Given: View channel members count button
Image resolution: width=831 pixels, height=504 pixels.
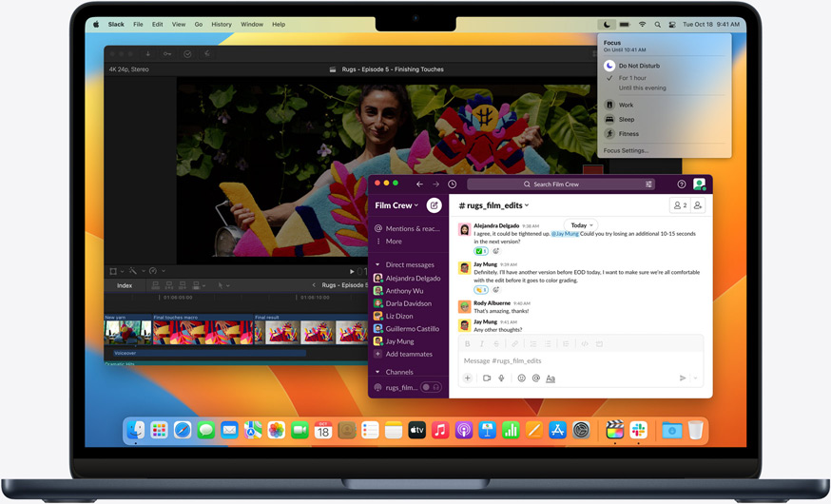Looking at the screenshot, I should click(x=680, y=205).
